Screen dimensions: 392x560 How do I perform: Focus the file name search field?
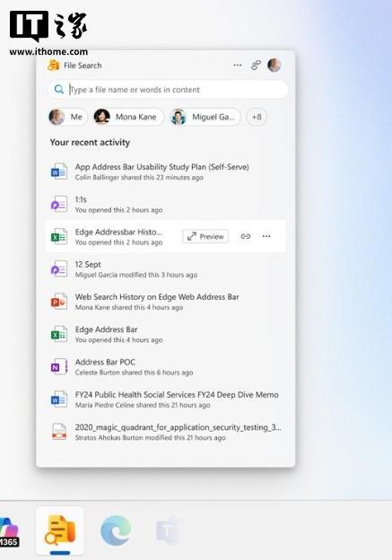click(168, 89)
